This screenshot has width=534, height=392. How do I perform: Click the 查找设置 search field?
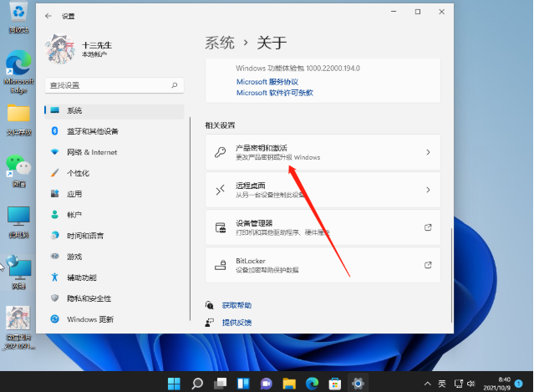coord(109,84)
